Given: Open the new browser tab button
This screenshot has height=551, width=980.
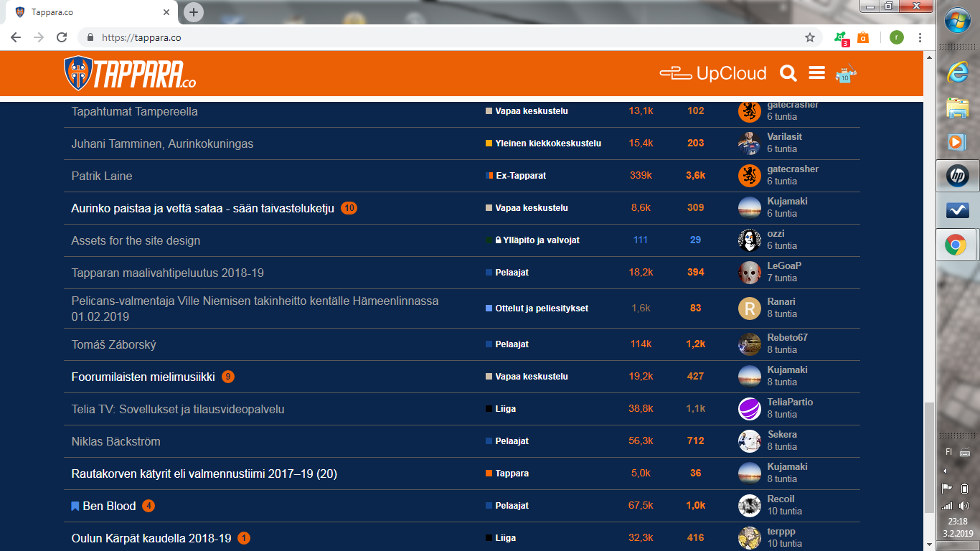Looking at the screenshot, I should point(194,12).
